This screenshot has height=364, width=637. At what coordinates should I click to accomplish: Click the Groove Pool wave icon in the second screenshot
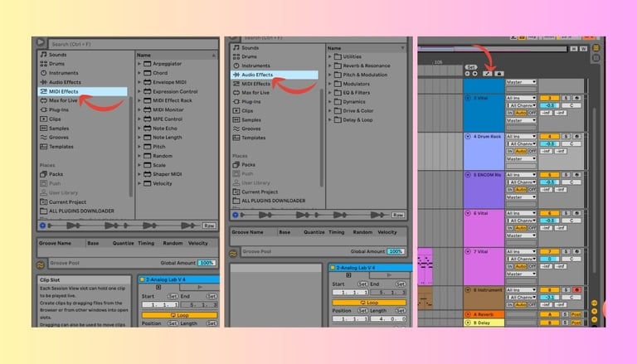[x=233, y=254]
